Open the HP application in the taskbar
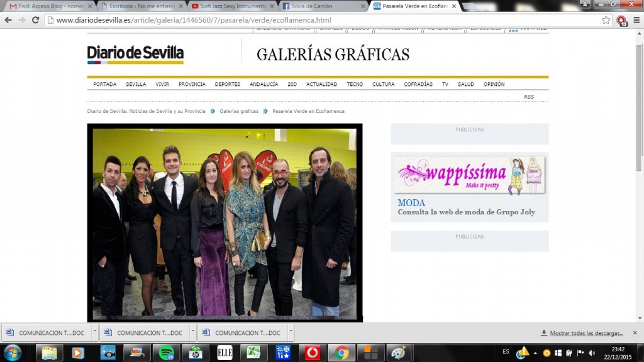The height and width of the screenshot is (362, 644). click(x=196, y=353)
